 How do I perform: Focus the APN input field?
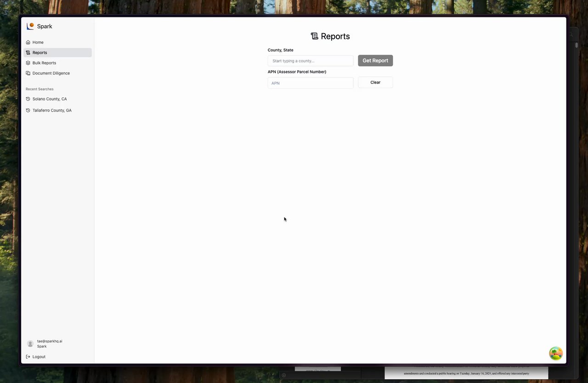311,83
